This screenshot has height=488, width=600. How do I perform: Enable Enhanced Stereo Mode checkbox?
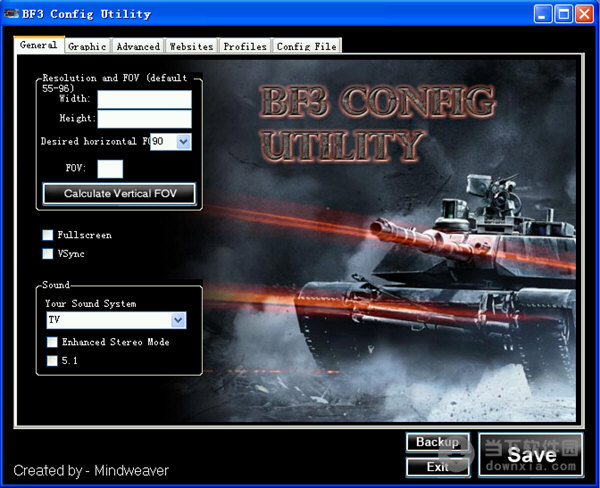coord(52,342)
